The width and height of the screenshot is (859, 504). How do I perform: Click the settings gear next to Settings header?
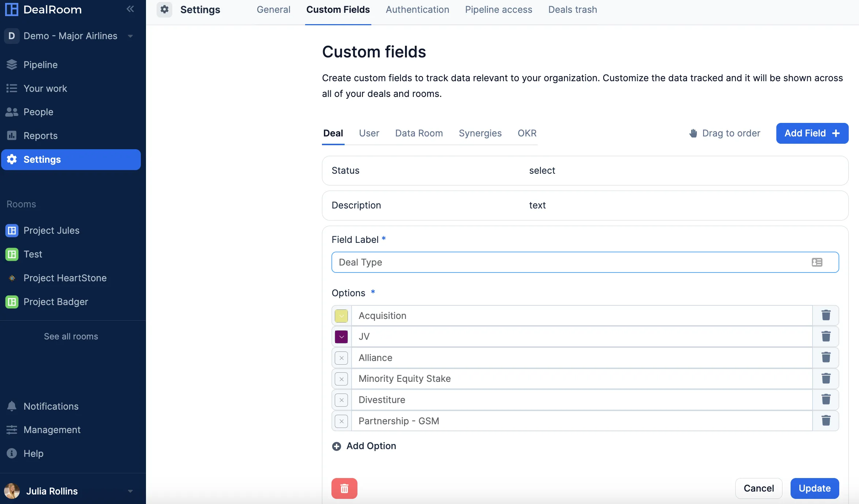[164, 10]
